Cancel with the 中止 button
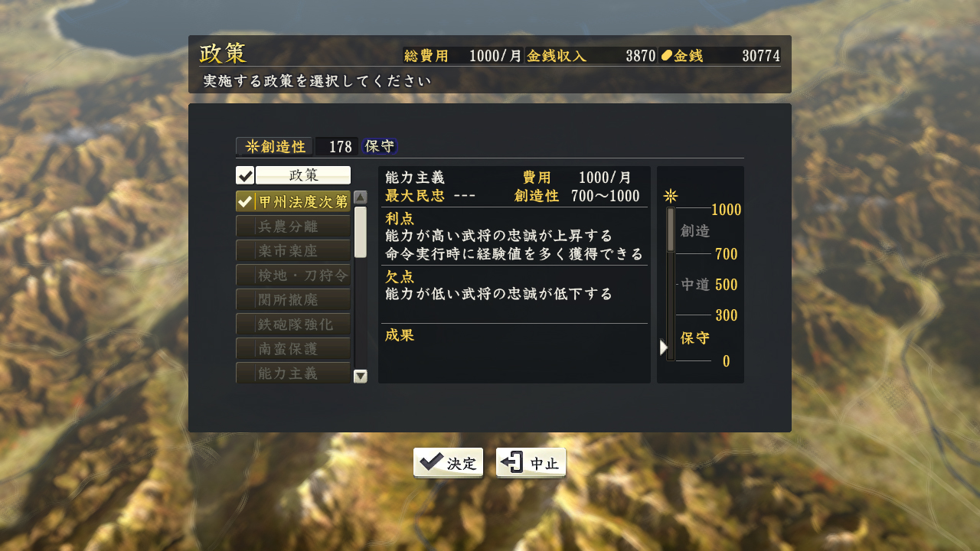The height and width of the screenshot is (551, 980). point(531,462)
